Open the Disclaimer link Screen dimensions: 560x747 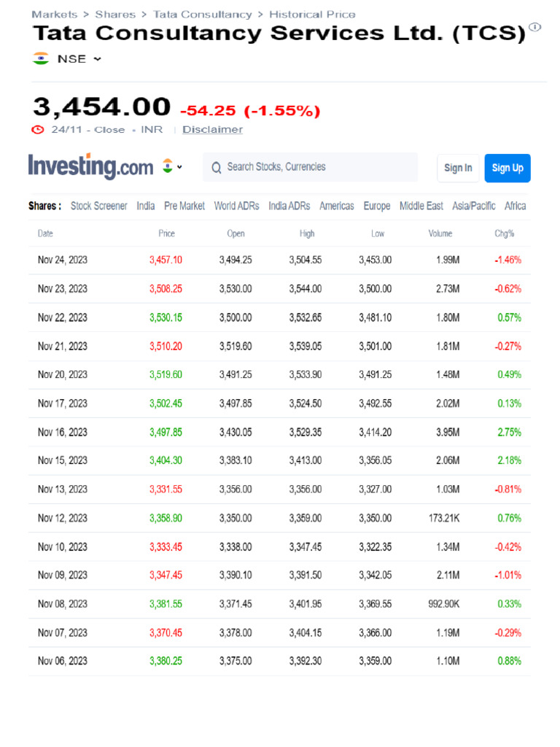[x=212, y=129]
